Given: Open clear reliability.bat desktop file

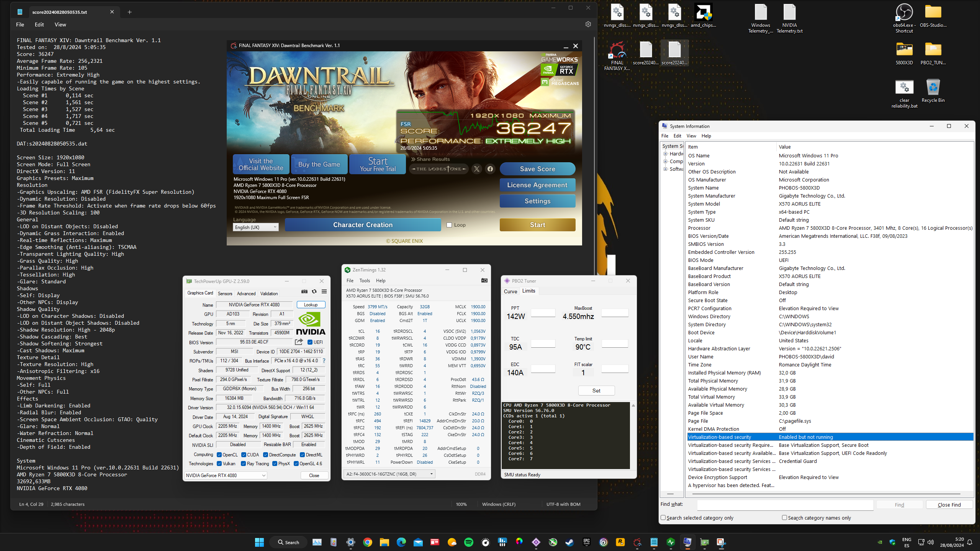Looking at the screenshot, I should click(904, 94).
